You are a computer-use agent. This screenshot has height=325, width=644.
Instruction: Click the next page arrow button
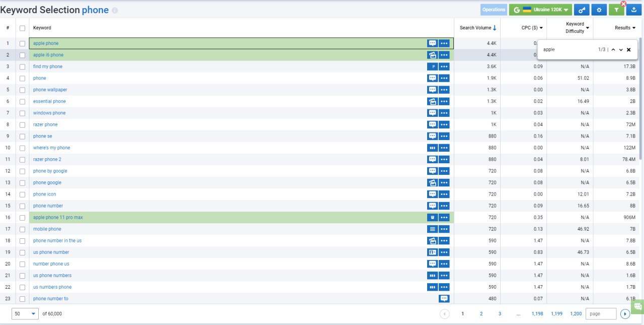(625, 314)
